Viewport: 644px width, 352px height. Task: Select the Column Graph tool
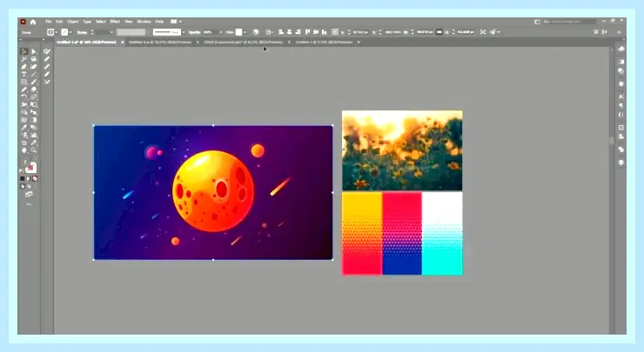[x=34, y=135]
